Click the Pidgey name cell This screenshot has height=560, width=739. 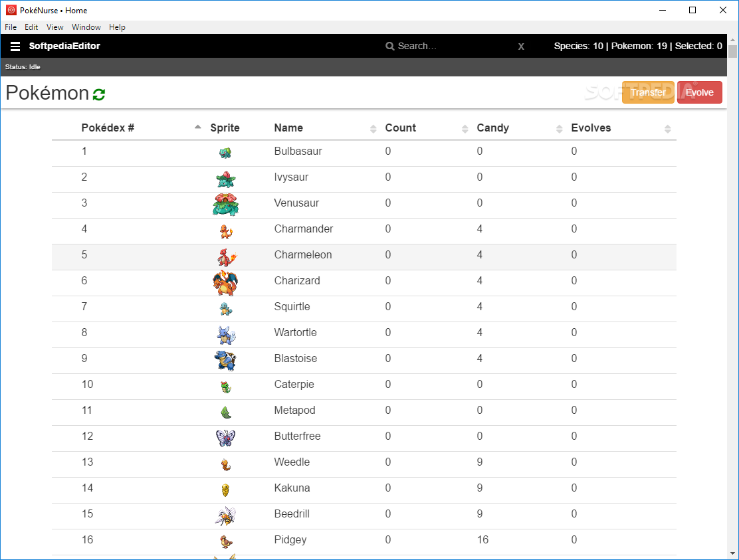tap(290, 540)
